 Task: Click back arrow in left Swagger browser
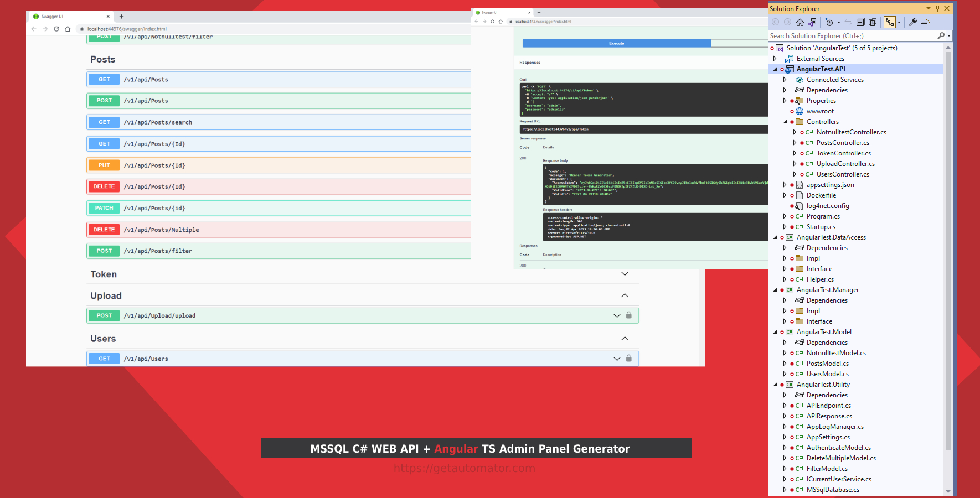click(x=34, y=29)
